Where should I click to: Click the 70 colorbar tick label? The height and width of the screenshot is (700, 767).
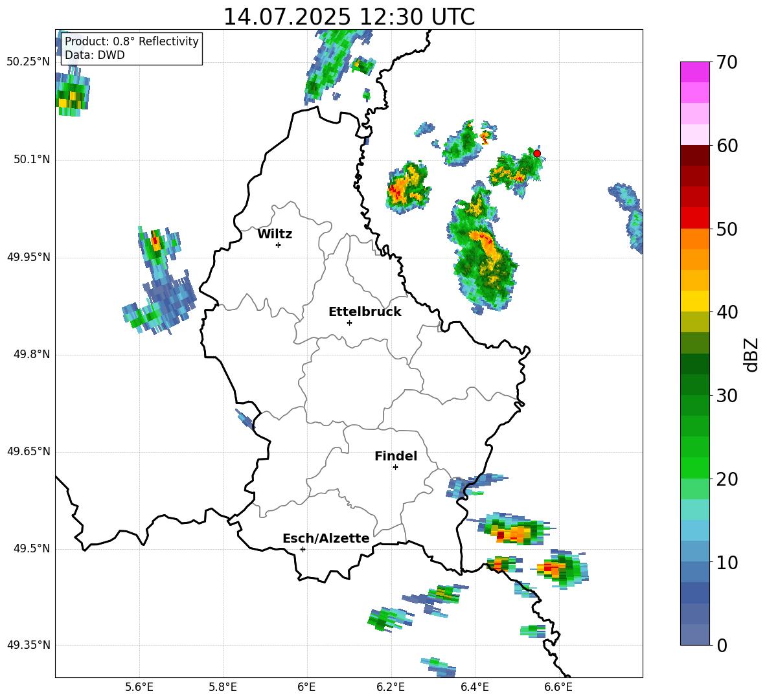coord(727,63)
